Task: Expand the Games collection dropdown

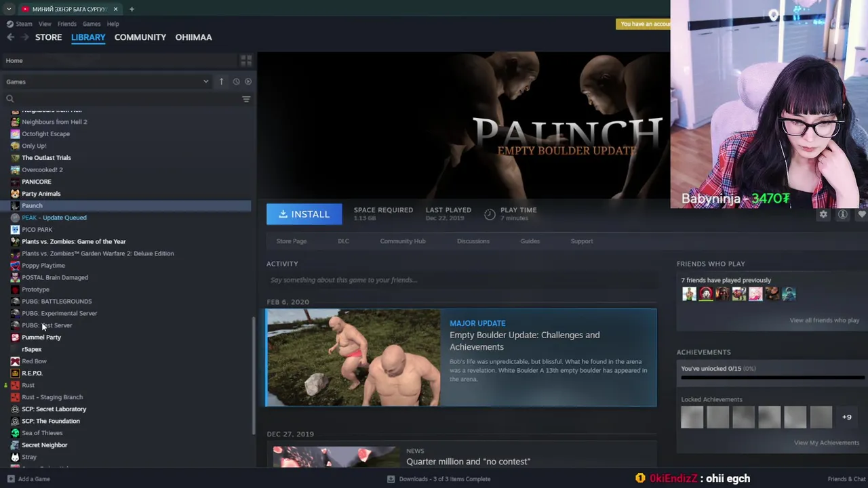Action: click(205, 81)
